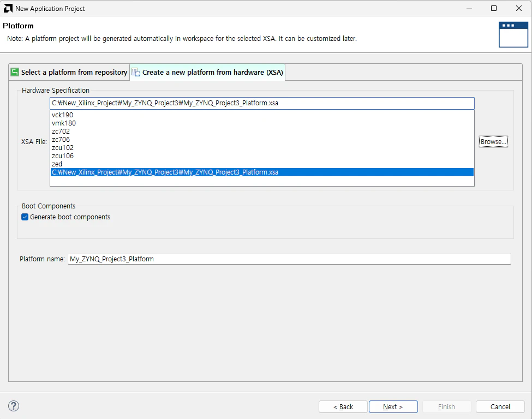The width and height of the screenshot is (532, 419).
Task: Open Create a new platform from hardware tab
Action: 208,72
